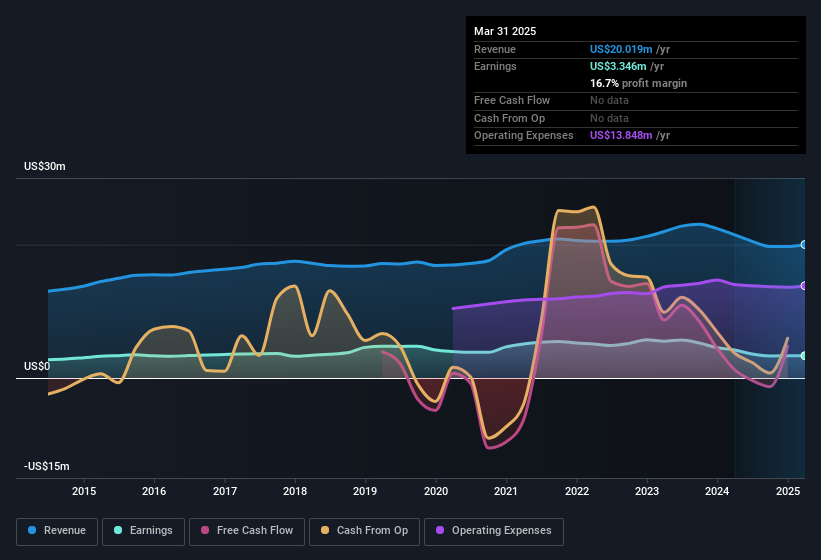The height and width of the screenshot is (560, 821).
Task: Click the 2018 x-axis label
Action: pos(295,491)
